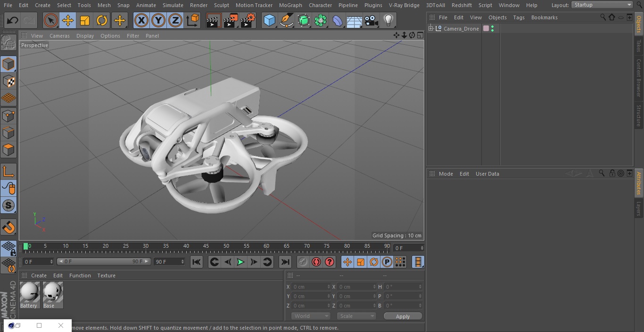Open Edit Render Settings
The height and width of the screenshot is (332, 644).
pyautogui.click(x=248, y=20)
